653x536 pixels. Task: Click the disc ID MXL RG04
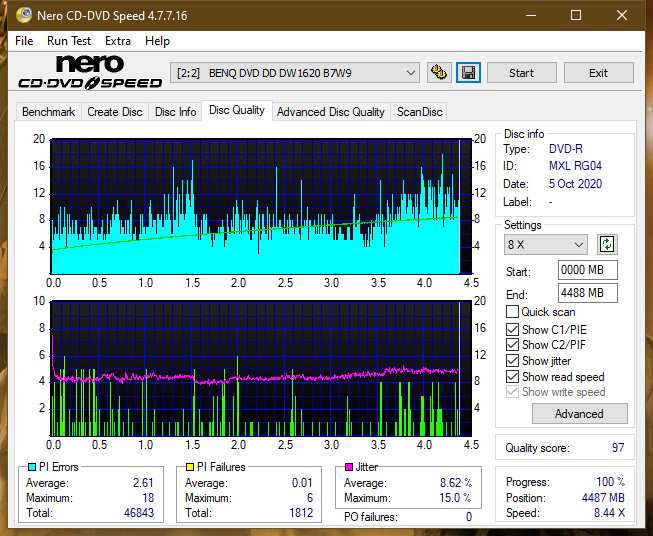coord(575,166)
